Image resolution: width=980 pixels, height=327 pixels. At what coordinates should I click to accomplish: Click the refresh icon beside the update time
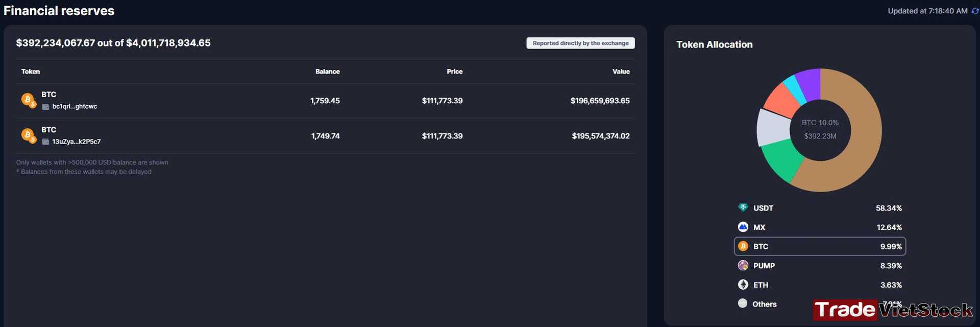[975, 11]
